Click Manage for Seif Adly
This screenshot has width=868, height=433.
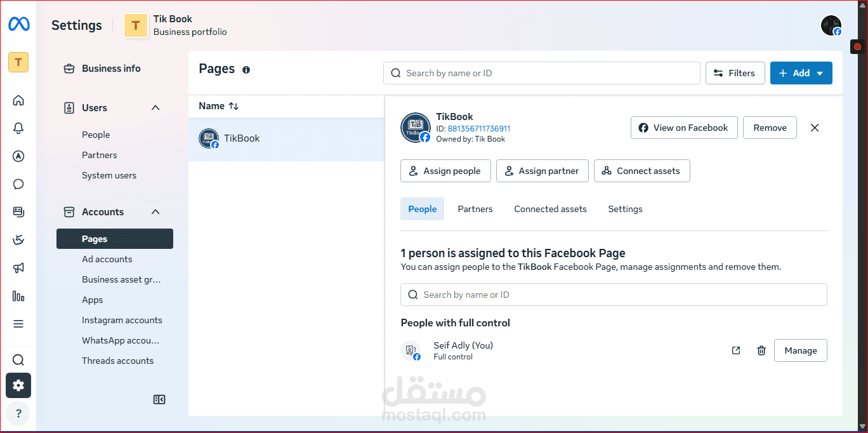(x=801, y=350)
